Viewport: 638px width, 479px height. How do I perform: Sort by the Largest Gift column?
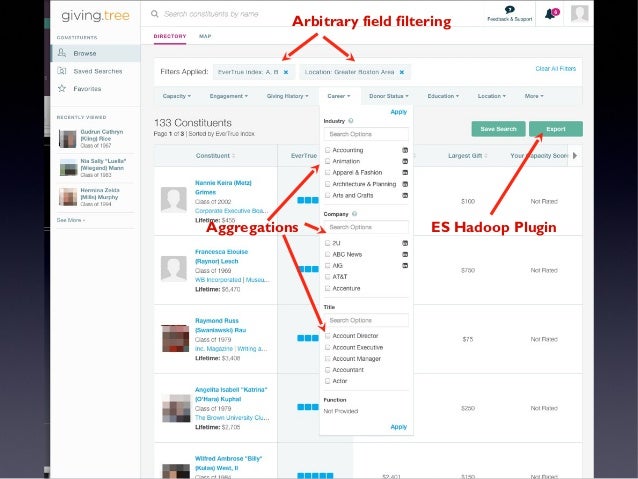coord(468,156)
